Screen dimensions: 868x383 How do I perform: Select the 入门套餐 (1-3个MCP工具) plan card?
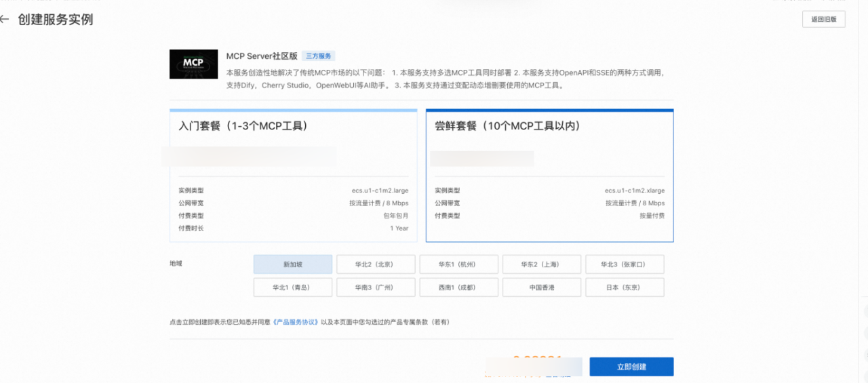pos(293,175)
